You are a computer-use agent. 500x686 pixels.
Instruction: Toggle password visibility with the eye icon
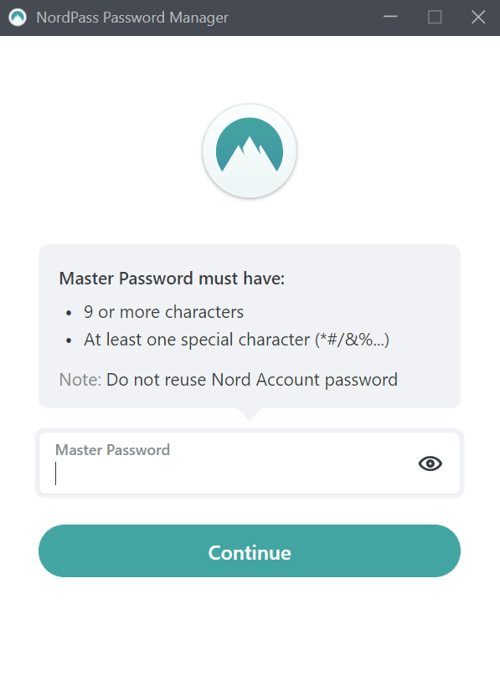click(x=430, y=463)
